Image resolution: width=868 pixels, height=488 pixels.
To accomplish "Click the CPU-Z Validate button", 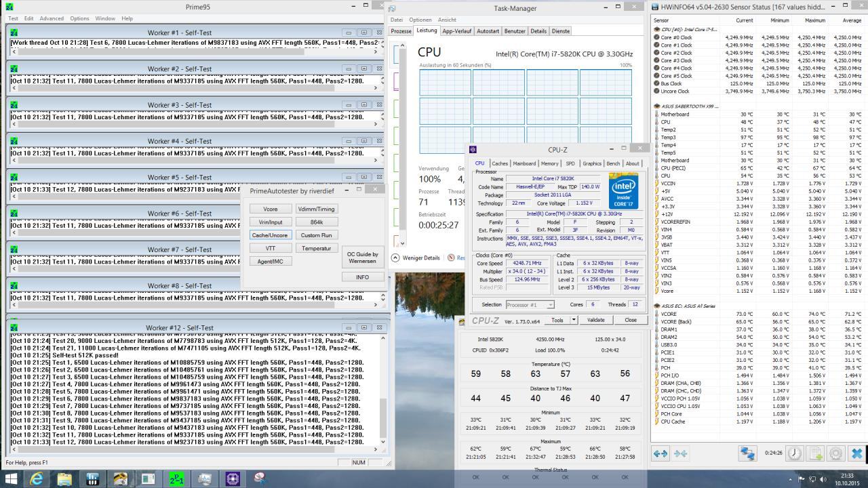I will click(x=595, y=320).
